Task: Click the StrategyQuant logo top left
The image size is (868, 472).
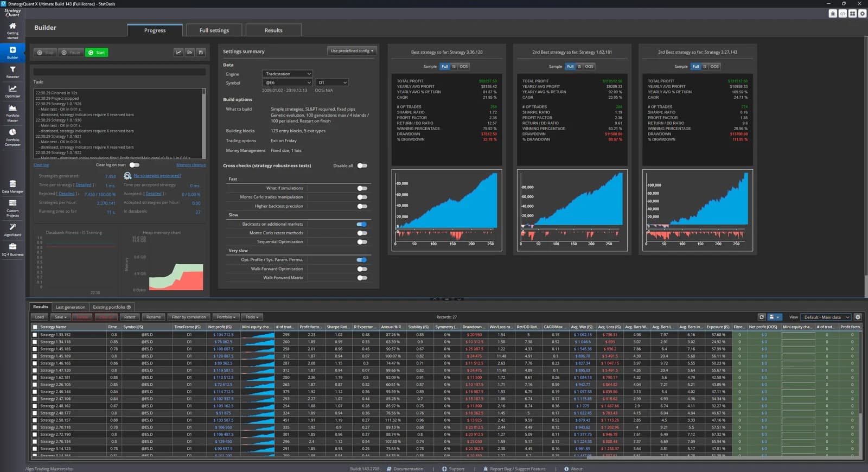Action: 12,12
